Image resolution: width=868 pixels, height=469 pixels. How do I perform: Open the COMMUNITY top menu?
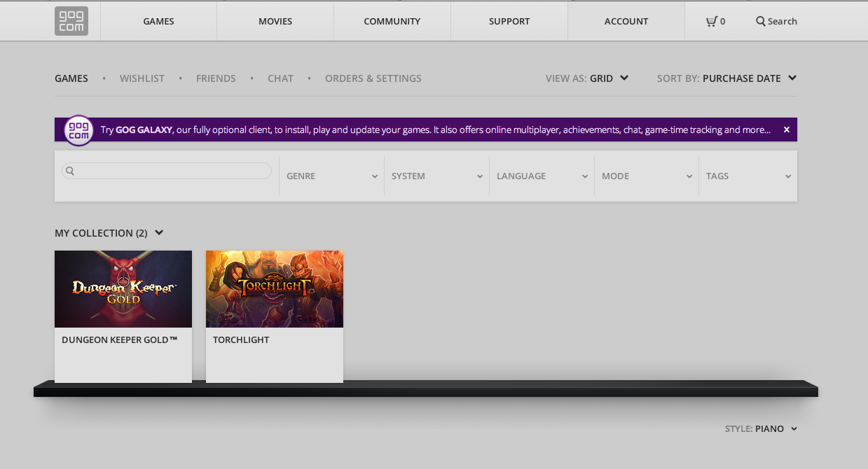pyautogui.click(x=392, y=21)
